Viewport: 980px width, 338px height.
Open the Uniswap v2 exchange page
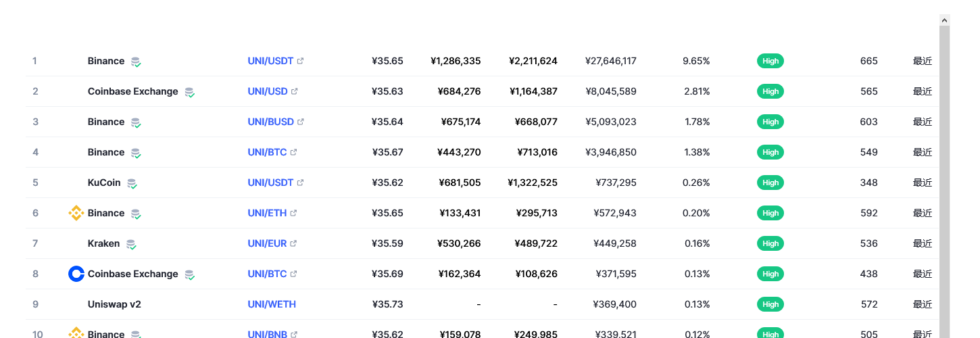click(x=114, y=304)
